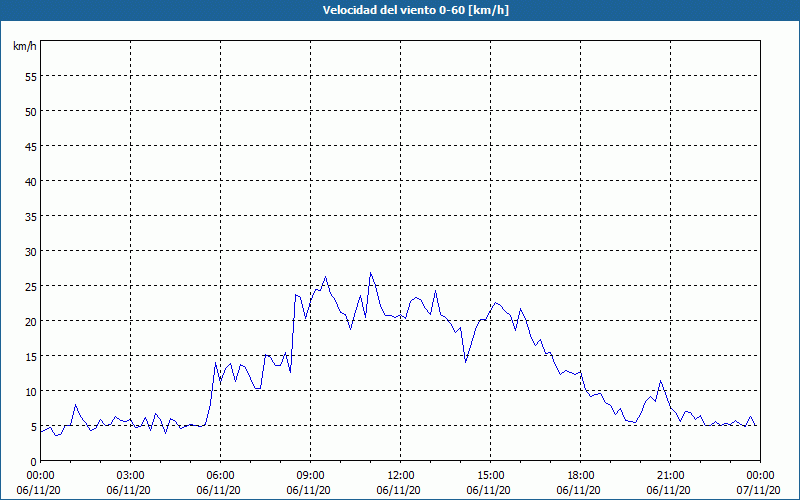Click the 06:00 time label on x-axis
The image size is (800, 500).
(x=220, y=476)
